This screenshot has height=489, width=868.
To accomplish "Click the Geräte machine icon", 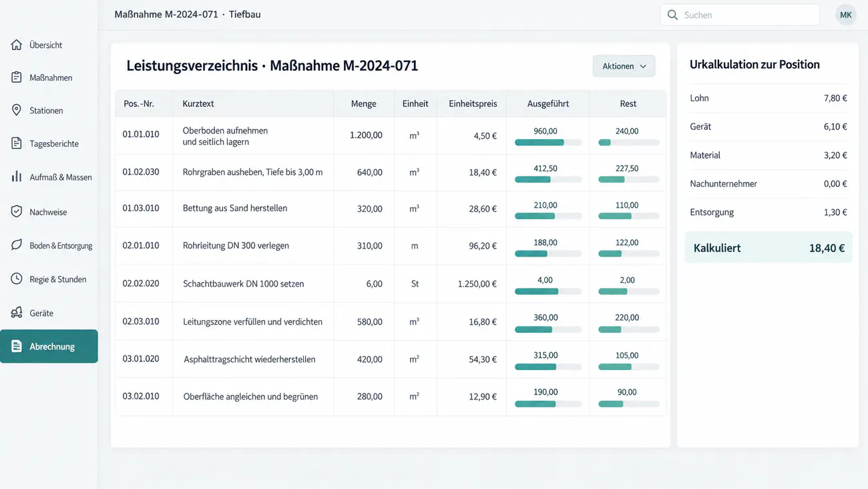I will (17, 313).
